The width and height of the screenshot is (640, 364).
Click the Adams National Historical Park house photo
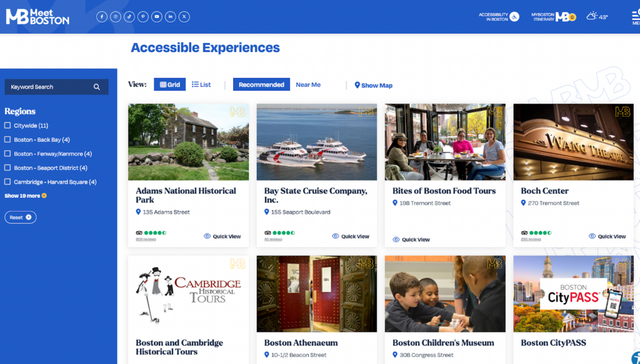(x=188, y=142)
